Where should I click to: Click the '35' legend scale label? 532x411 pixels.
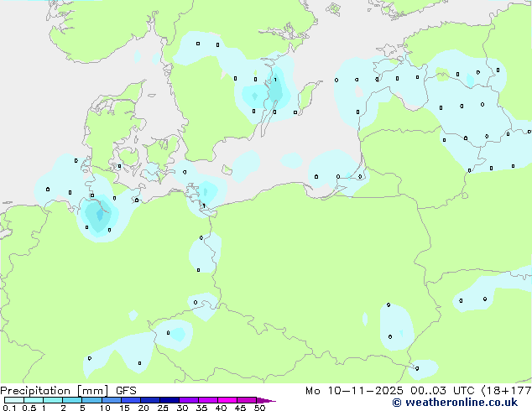201,408
